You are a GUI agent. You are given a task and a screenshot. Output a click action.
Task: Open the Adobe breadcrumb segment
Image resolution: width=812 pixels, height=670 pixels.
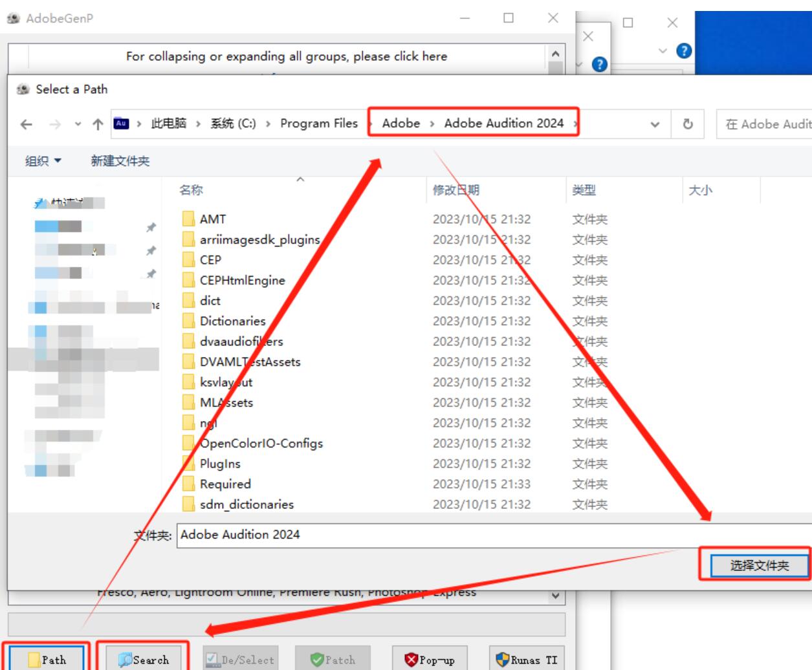point(401,124)
